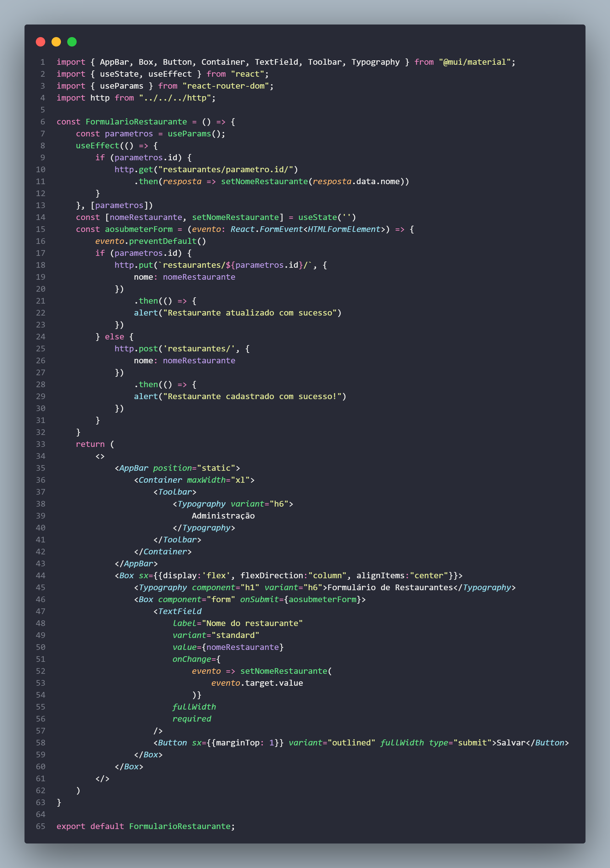Viewport: 610px width, 868px height.
Task: Click Salvar button text on line 58
Action: [x=511, y=743]
